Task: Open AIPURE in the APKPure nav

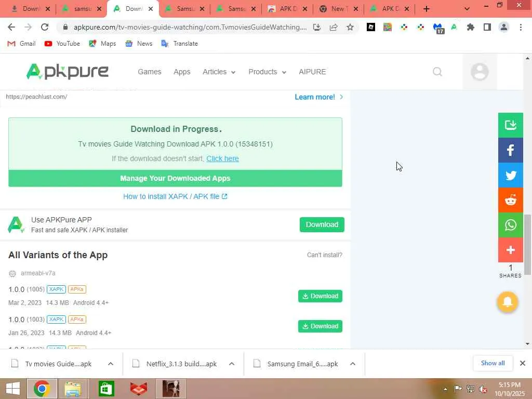Action: pyautogui.click(x=312, y=72)
